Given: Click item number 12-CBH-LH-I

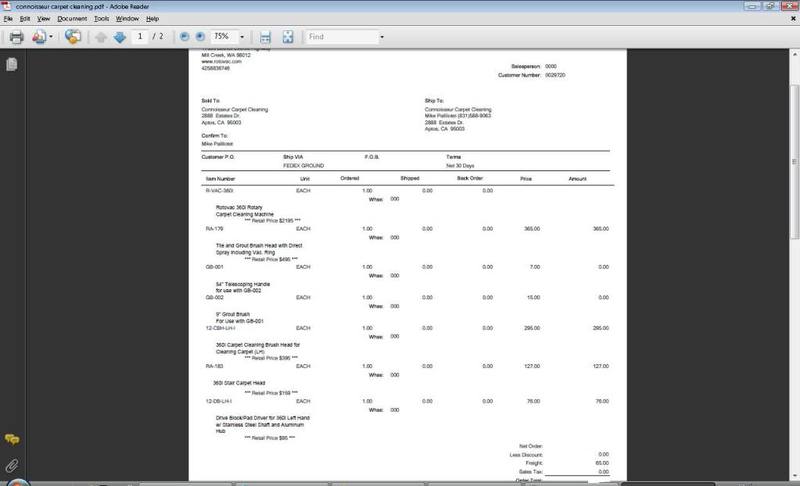Looking at the screenshot, I should point(220,328).
